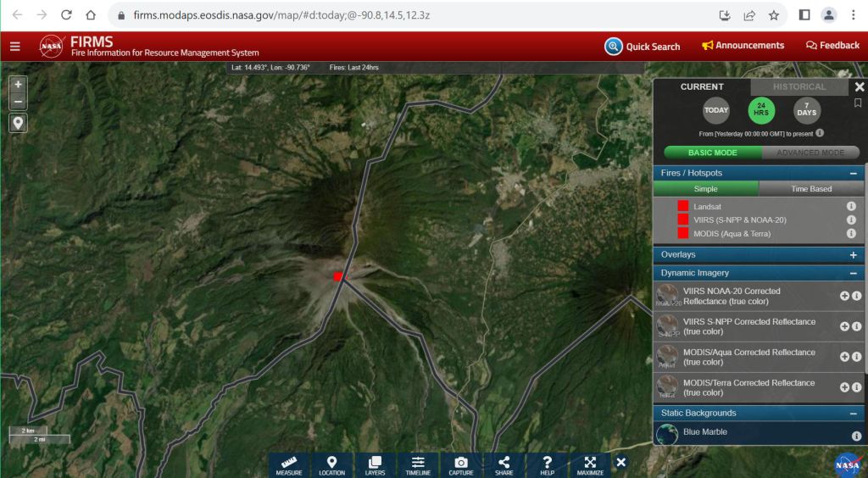Open Quick Search
Image resolution: width=868 pixels, height=478 pixels.
pyautogui.click(x=643, y=47)
